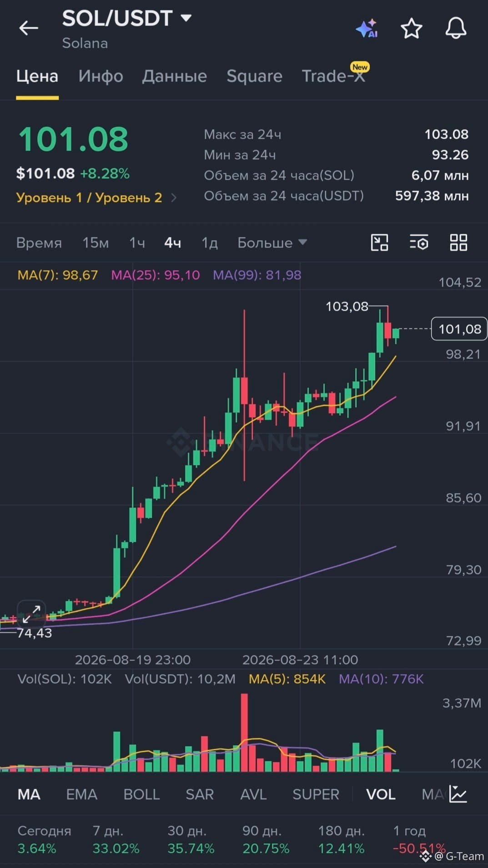Toggle the SAR indicator
The image size is (488, 868).
pyautogui.click(x=200, y=794)
